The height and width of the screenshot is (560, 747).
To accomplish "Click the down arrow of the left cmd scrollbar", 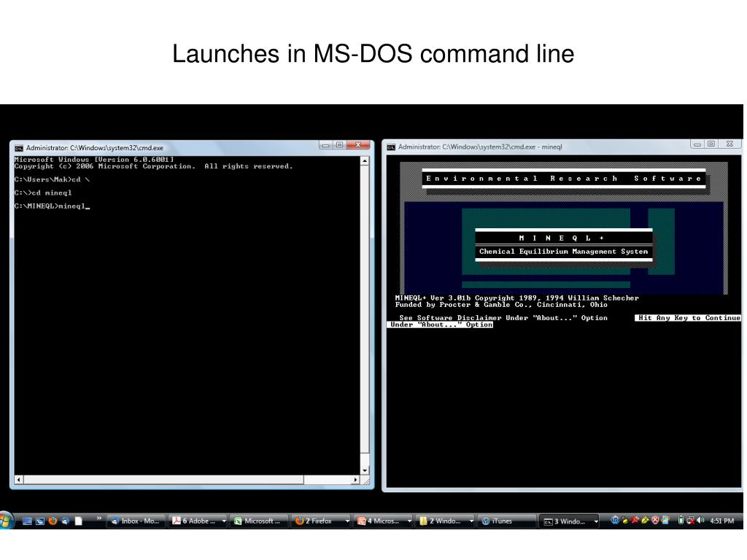I will [x=365, y=470].
